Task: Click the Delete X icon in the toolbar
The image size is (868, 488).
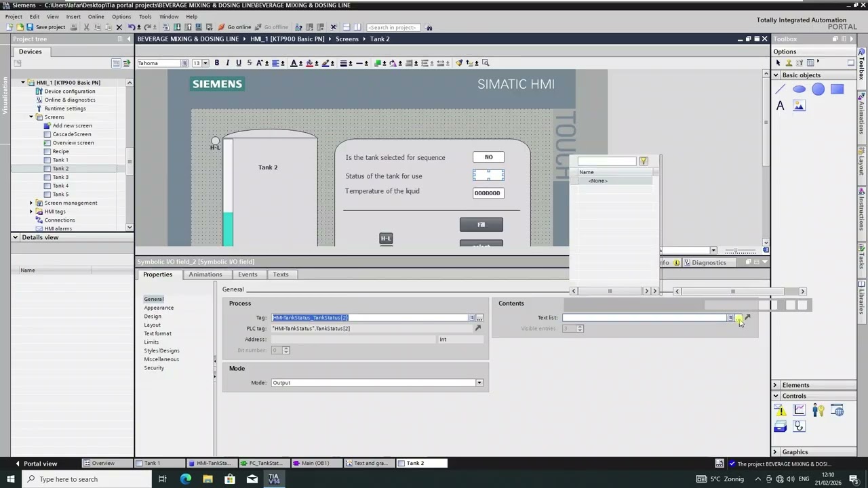Action: click(x=119, y=27)
